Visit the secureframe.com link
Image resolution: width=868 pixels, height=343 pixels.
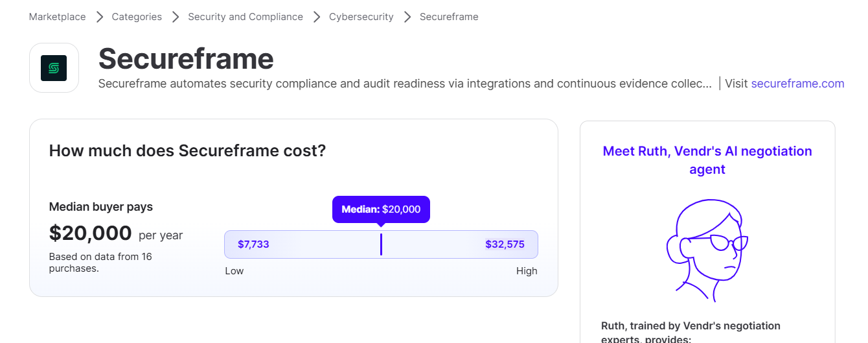pyautogui.click(x=797, y=84)
